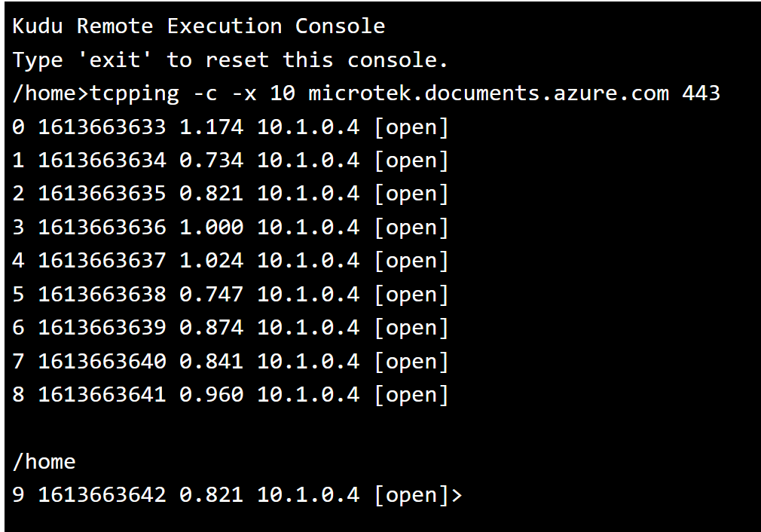
Task: Click timestamp 1613663633 in output row 0
Action: coord(102,127)
